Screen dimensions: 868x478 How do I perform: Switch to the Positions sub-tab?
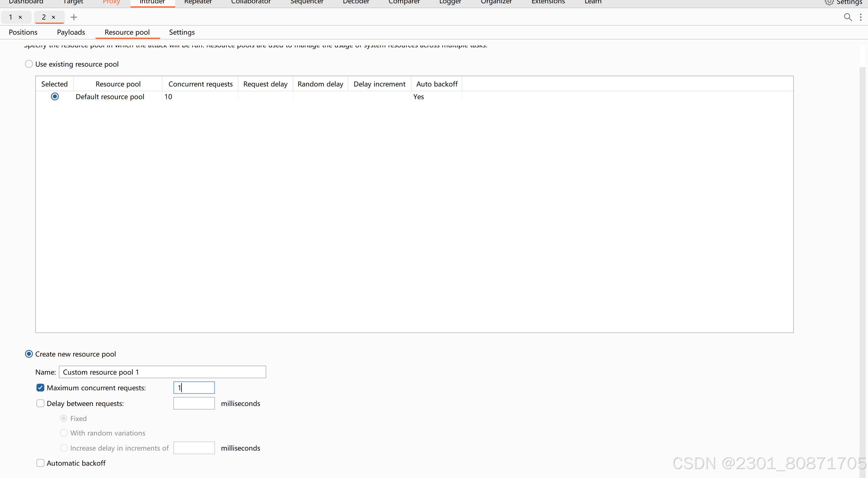pyautogui.click(x=23, y=32)
